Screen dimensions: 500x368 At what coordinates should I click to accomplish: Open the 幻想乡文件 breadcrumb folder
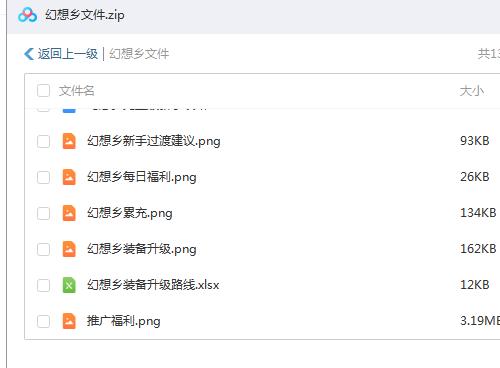139,54
